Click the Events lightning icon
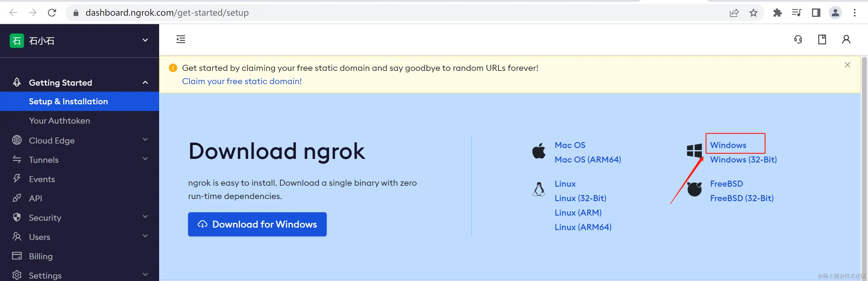 [x=17, y=178]
